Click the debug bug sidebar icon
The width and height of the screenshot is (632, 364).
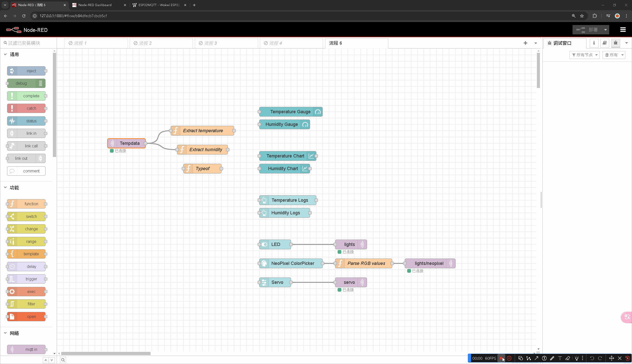(616, 43)
